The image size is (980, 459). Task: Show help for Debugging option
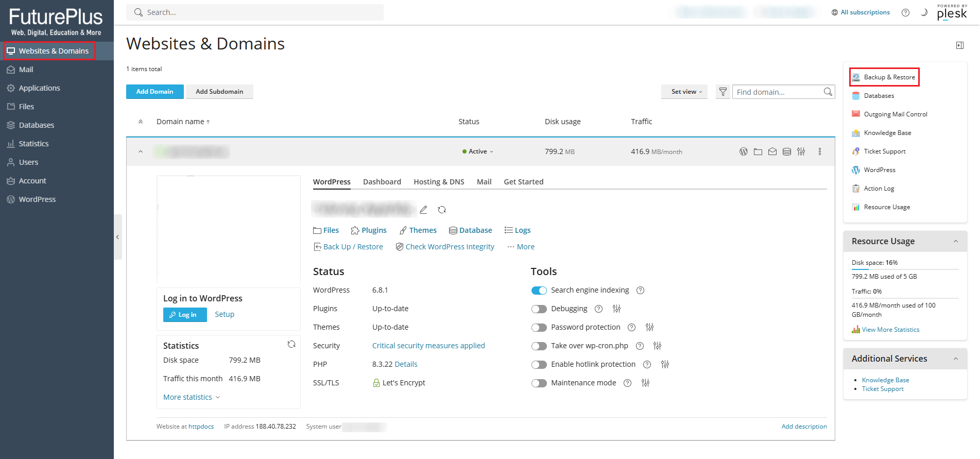[x=598, y=309]
